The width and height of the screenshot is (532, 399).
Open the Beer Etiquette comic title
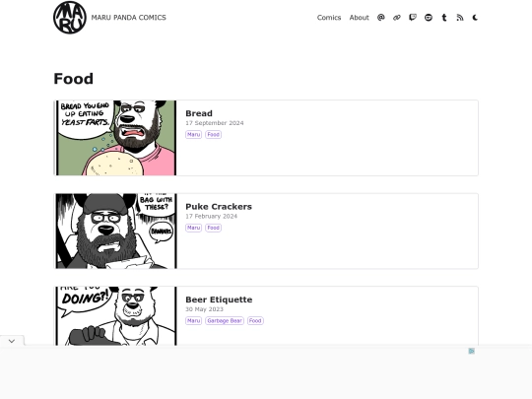click(219, 299)
